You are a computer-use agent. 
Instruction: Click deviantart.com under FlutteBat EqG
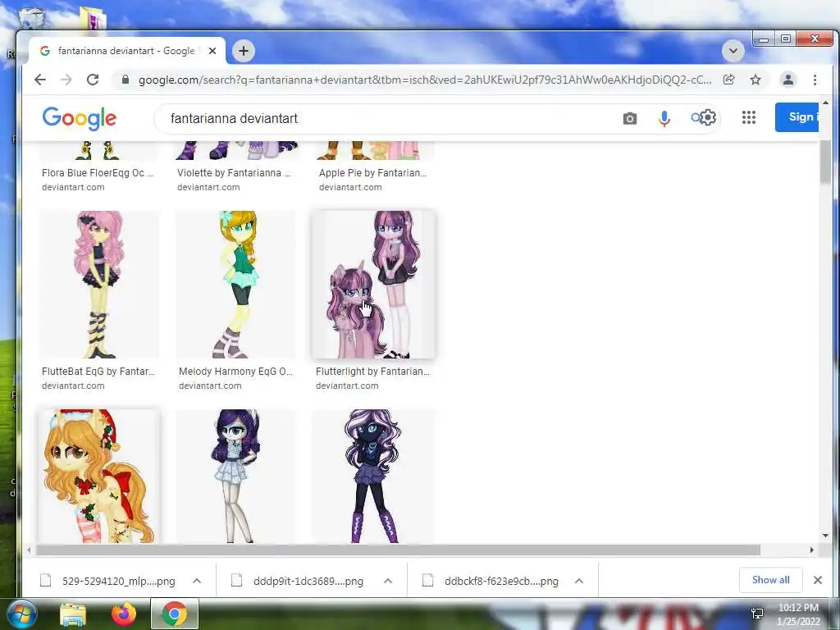[x=73, y=386]
